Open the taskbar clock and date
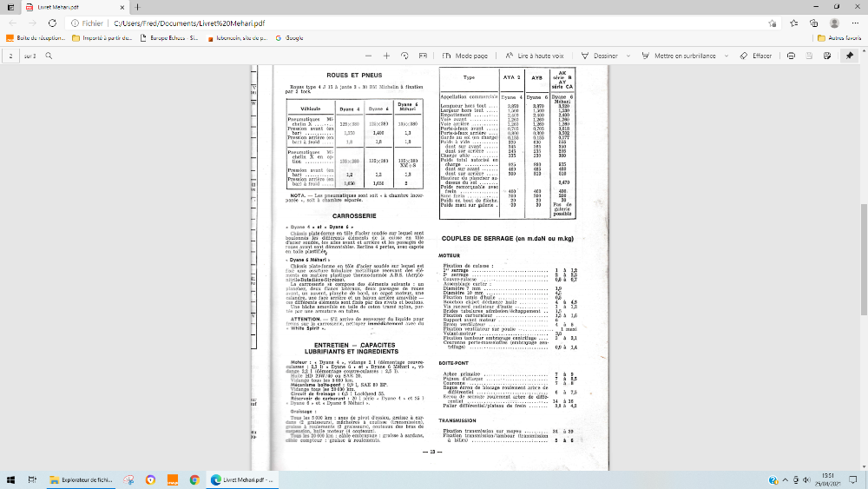The image size is (868, 489). click(827, 480)
